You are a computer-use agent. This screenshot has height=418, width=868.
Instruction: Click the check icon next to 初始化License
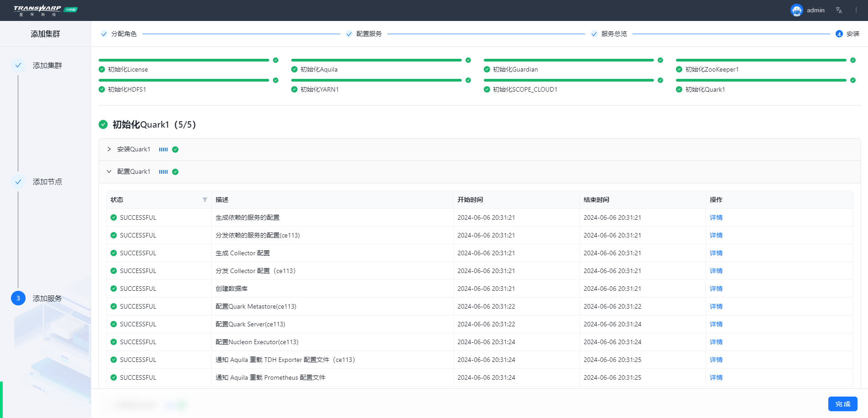pos(102,69)
